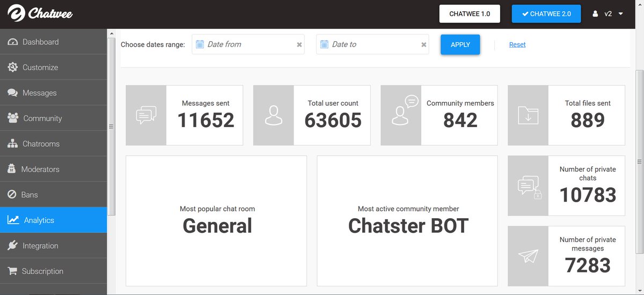Screen dimensions: 644x295
Task: Open Chatrooms section
Action: (54, 144)
